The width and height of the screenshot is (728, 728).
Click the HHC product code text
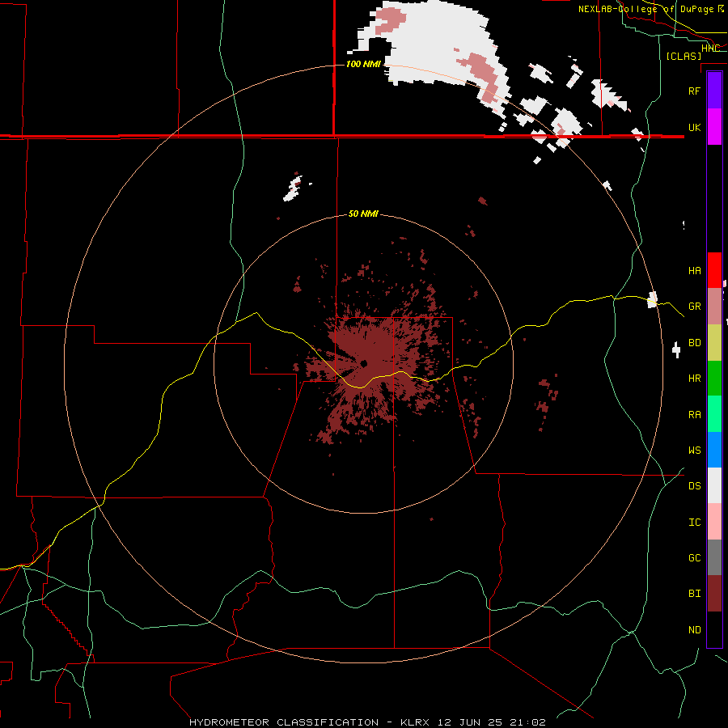[x=710, y=49]
